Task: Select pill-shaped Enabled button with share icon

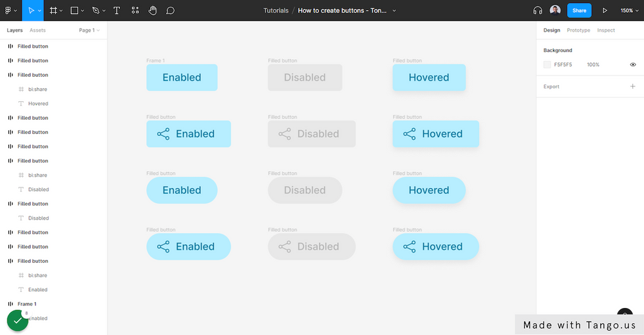Action: (x=189, y=247)
